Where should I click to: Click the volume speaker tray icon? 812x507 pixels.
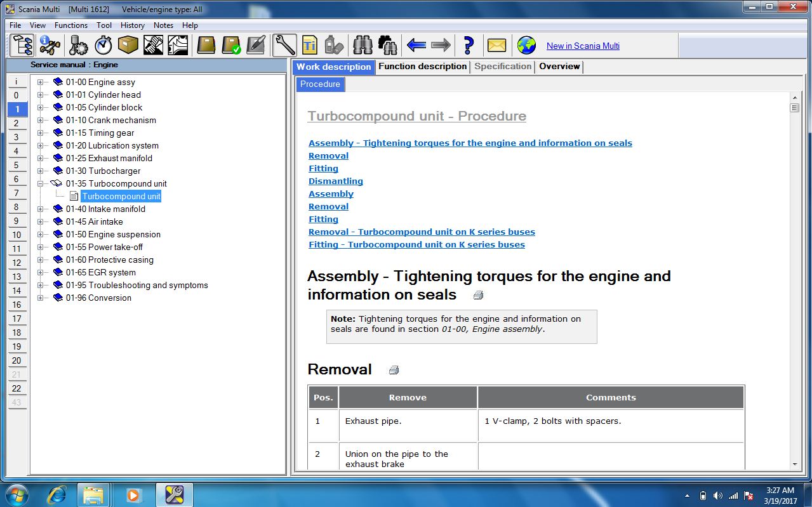pyautogui.click(x=718, y=495)
